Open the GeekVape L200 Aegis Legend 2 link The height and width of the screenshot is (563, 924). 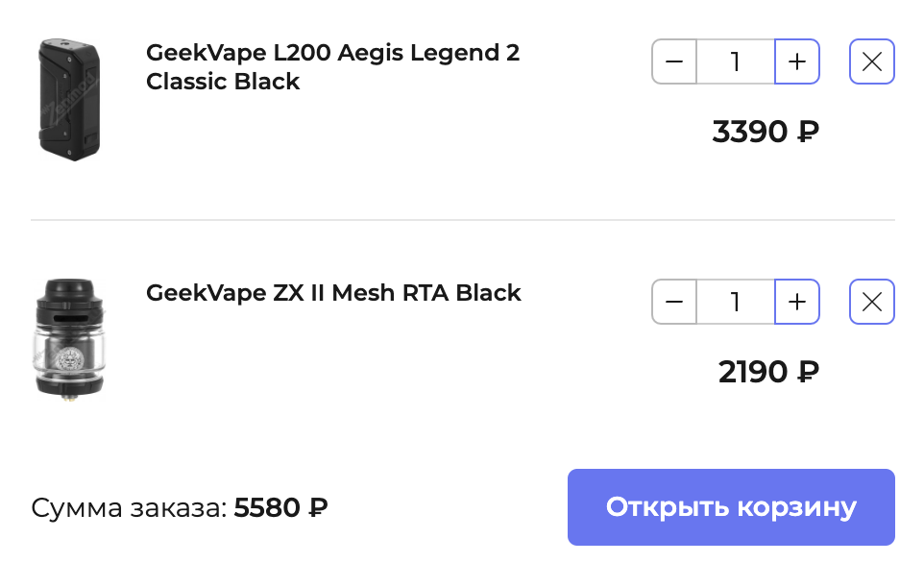point(332,53)
